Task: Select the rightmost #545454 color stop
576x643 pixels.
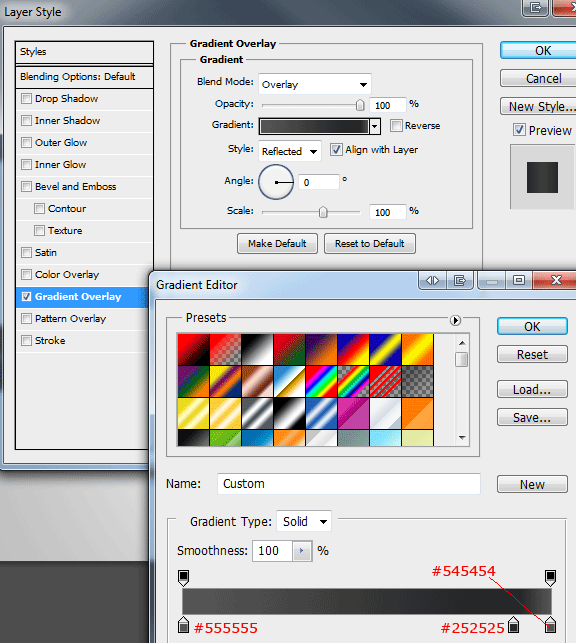Action: click(550, 625)
